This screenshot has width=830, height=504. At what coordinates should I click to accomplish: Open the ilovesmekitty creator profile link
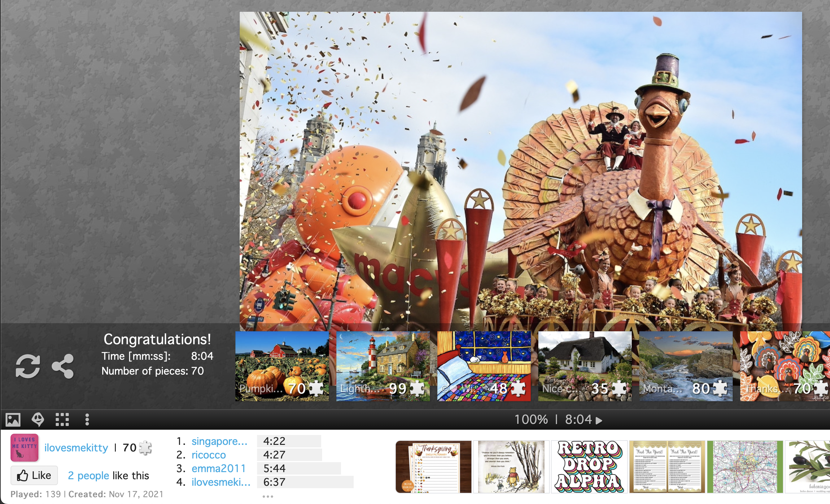coord(76,447)
